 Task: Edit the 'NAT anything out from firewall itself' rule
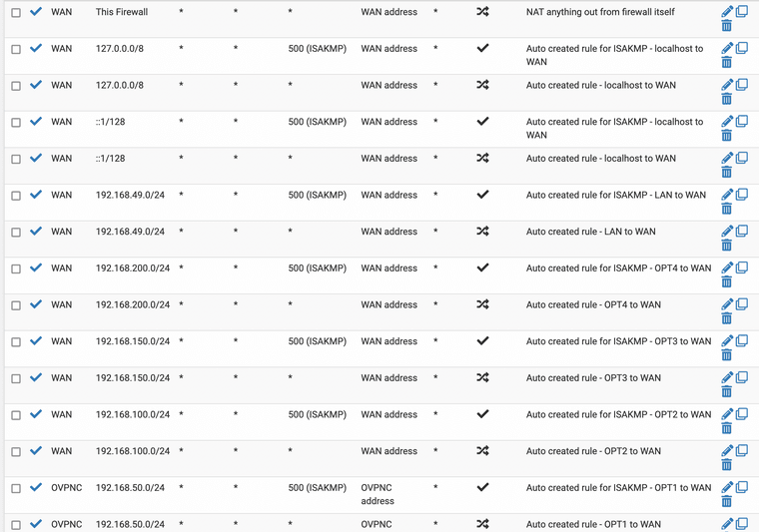coord(727,12)
